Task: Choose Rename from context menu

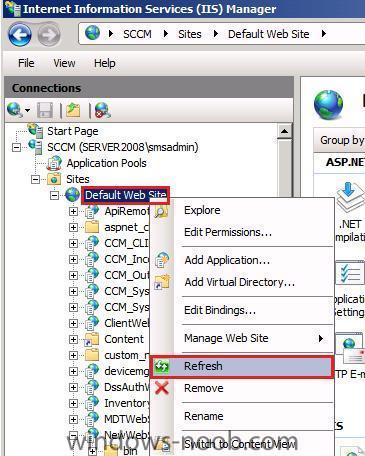Action: (242, 416)
